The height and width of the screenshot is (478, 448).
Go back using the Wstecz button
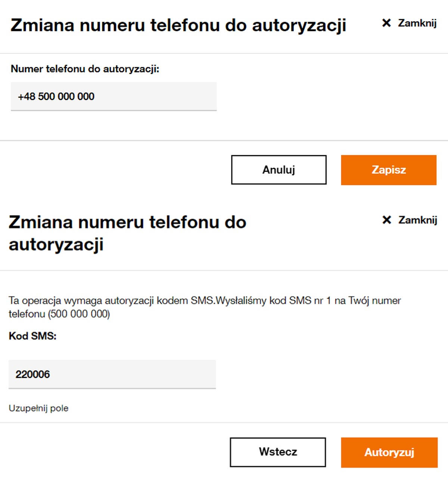[x=278, y=452]
